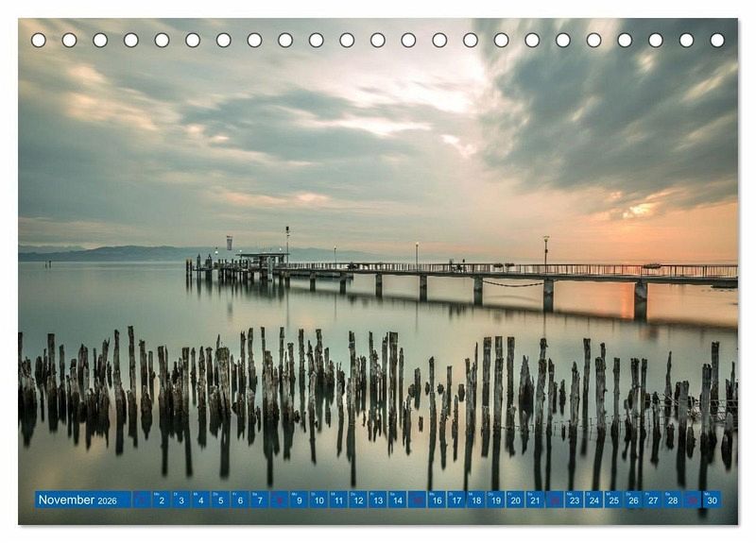
Task: Select day 5 in the calendar strip
Action: point(220,500)
